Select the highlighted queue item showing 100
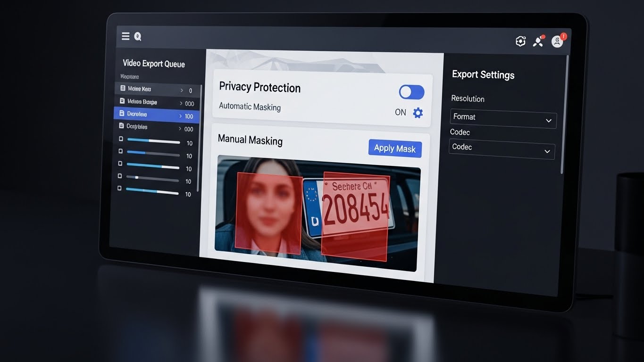This screenshot has height=362, width=644. point(157,115)
